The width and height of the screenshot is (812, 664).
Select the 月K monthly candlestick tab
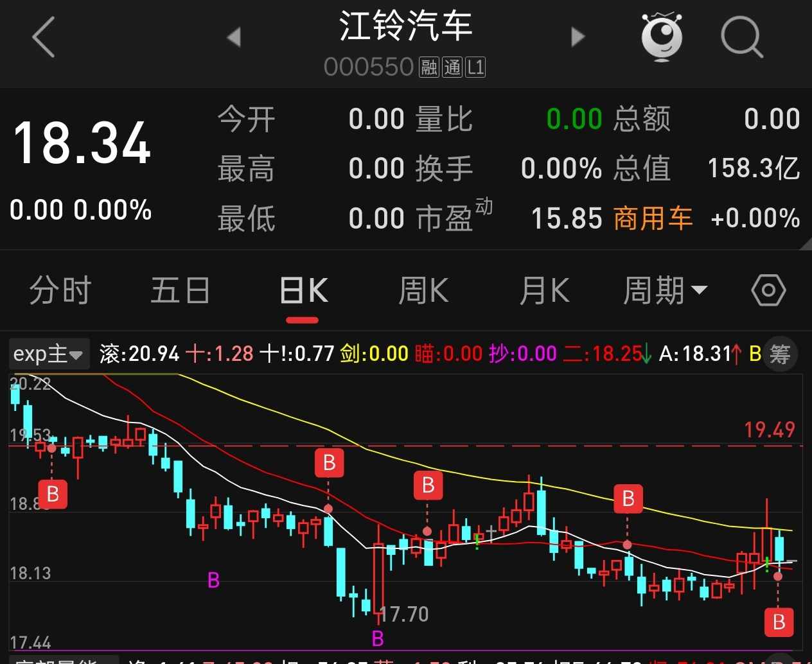click(x=544, y=290)
